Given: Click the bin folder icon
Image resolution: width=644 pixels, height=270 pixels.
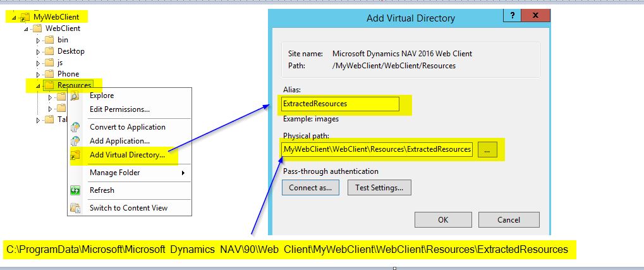Looking at the screenshot, I should tap(49, 40).
